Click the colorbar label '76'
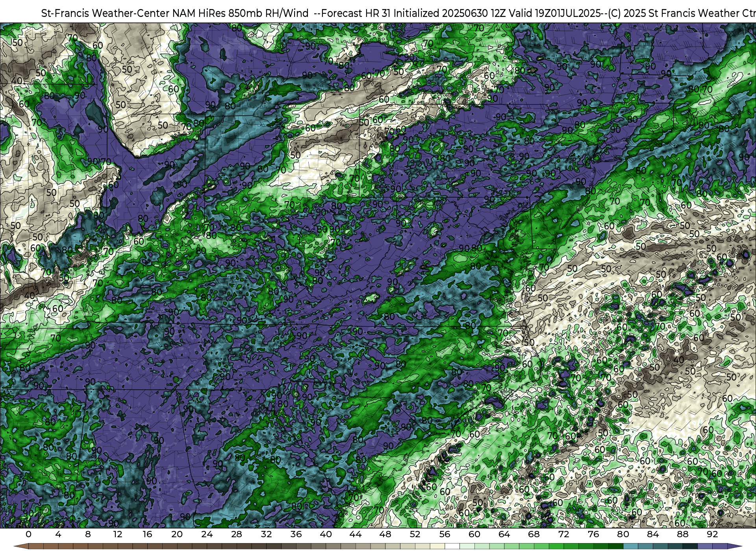Screen dimensions: 756x551 (x=593, y=534)
